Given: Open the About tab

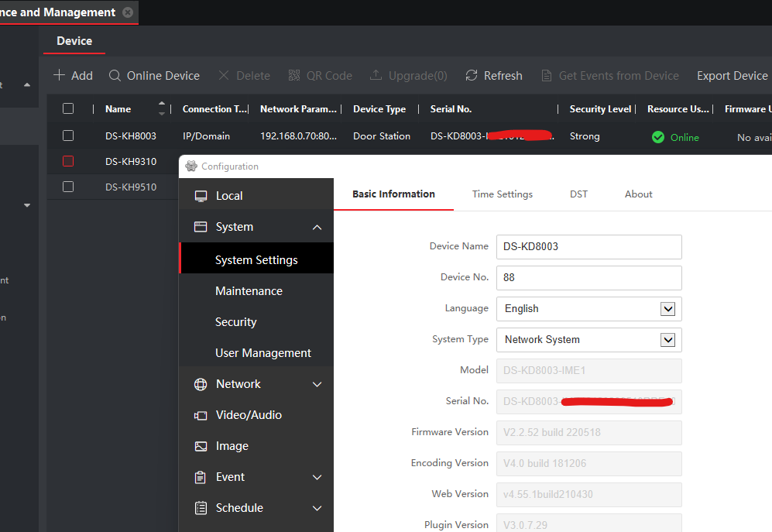Looking at the screenshot, I should pos(638,194).
